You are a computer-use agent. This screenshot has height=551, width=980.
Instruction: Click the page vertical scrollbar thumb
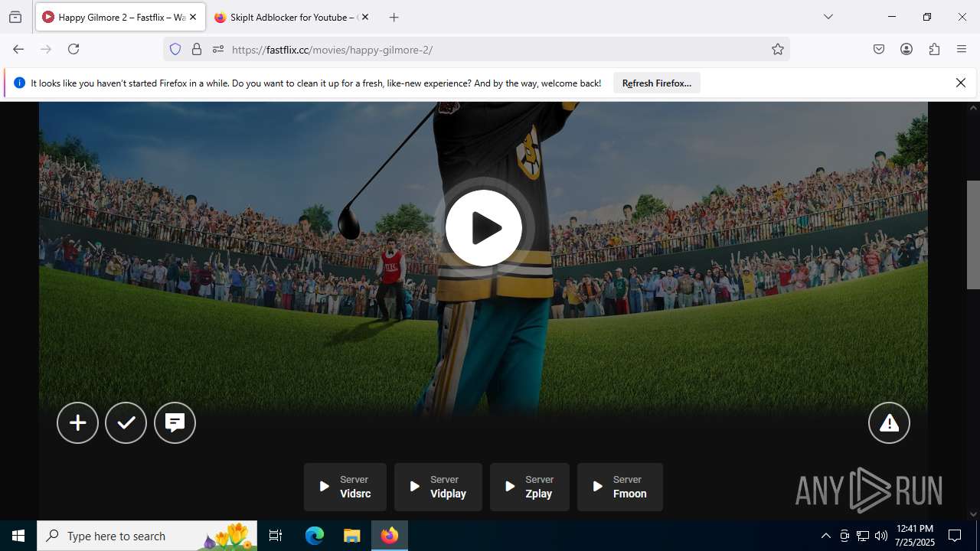click(973, 235)
